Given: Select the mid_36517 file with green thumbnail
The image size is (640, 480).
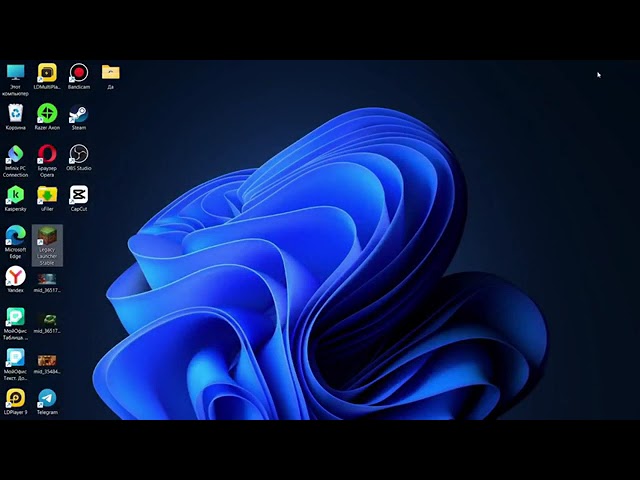Looking at the screenshot, I should click(47, 324).
